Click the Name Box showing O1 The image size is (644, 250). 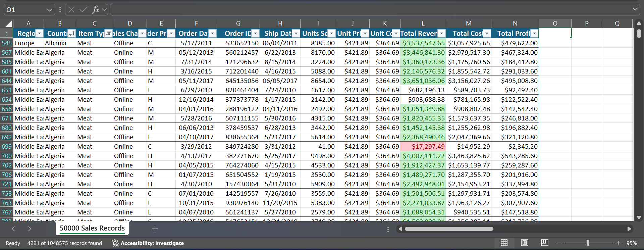pyautogui.click(x=25, y=10)
